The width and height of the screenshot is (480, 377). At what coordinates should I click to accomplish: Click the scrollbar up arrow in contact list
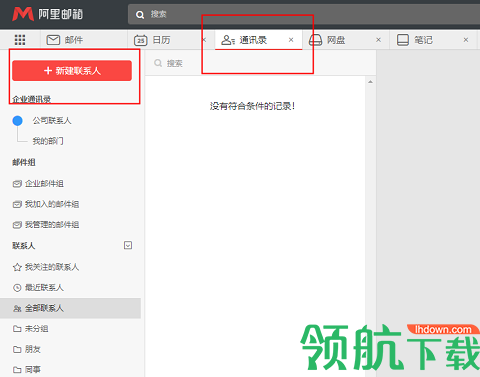tap(370, 82)
